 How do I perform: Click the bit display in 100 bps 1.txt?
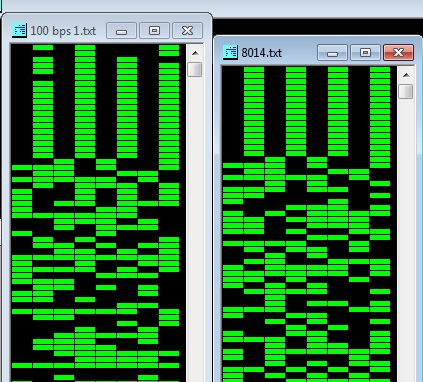(x=98, y=213)
